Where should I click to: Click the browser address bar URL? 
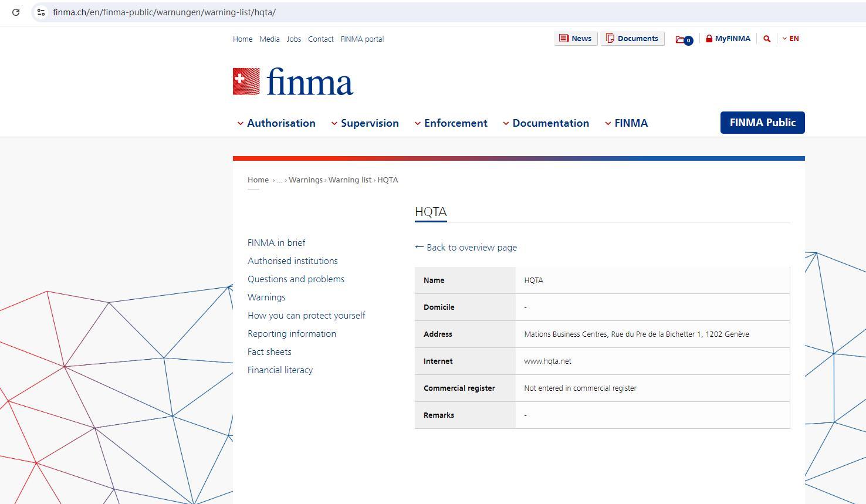(x=164, y=12)
